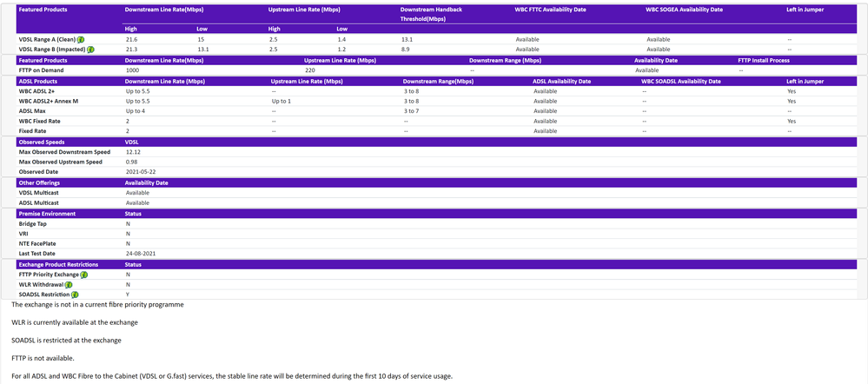The image size is (868, 384).
Task: Open info icon next to FTTP Priority Exchange
Action: click(x=84, y=275)
